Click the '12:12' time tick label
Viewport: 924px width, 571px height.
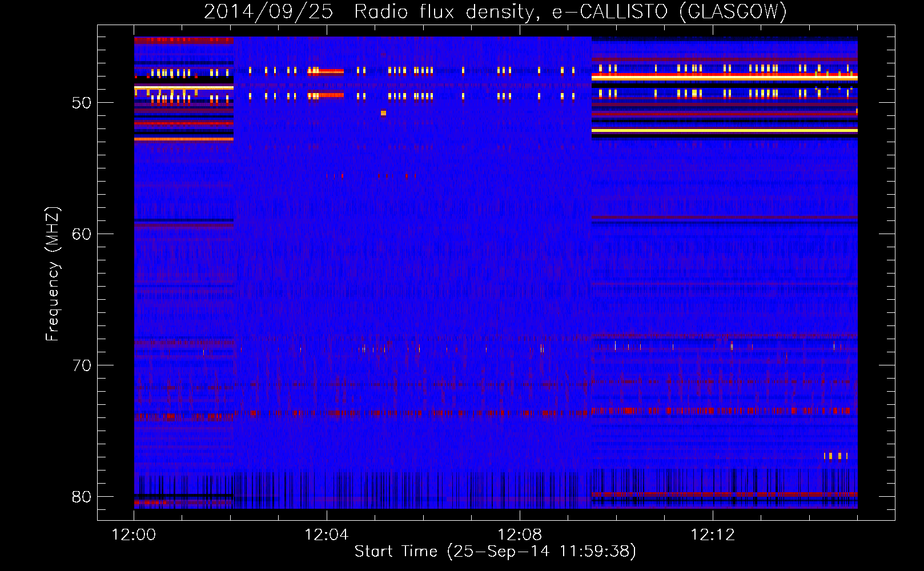point(713,535)
